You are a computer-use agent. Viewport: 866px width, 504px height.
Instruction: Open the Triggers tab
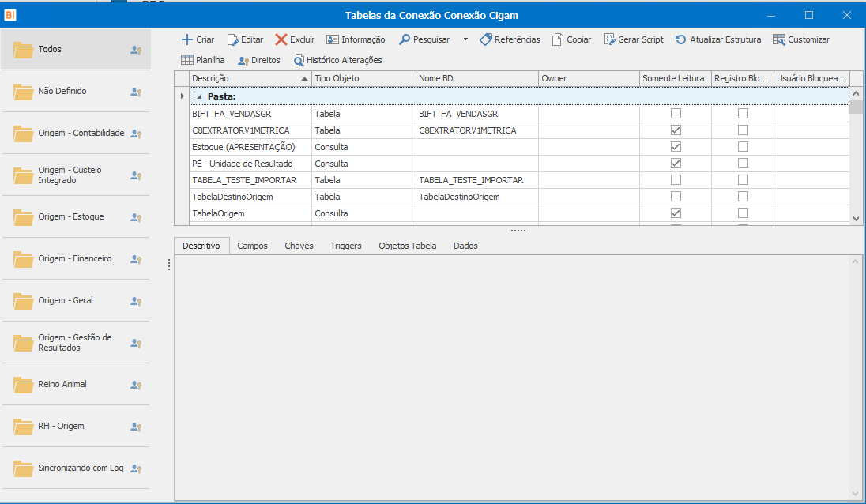coord(345,246)
